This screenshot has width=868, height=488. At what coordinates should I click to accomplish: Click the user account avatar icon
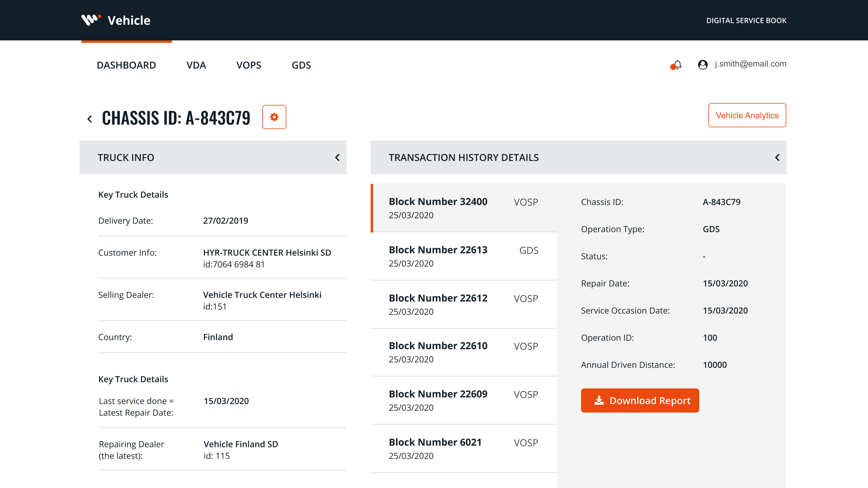tap(702, 64)
